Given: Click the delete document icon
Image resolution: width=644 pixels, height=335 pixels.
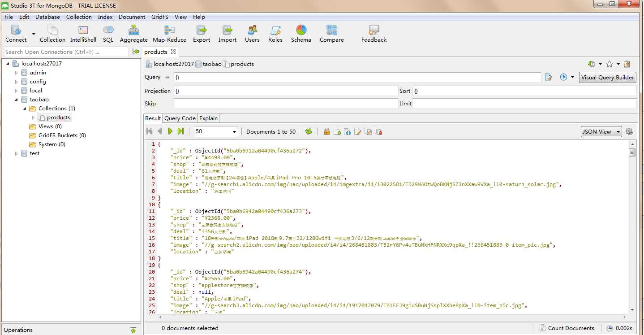Looking at the screenshot, I should coord(378,131).
